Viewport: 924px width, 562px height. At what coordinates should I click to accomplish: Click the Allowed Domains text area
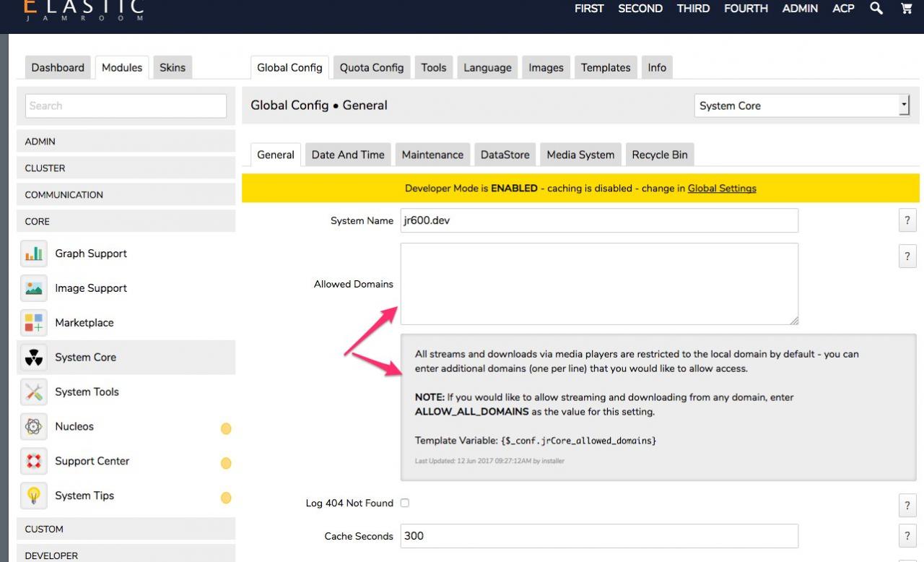(599, 284)
